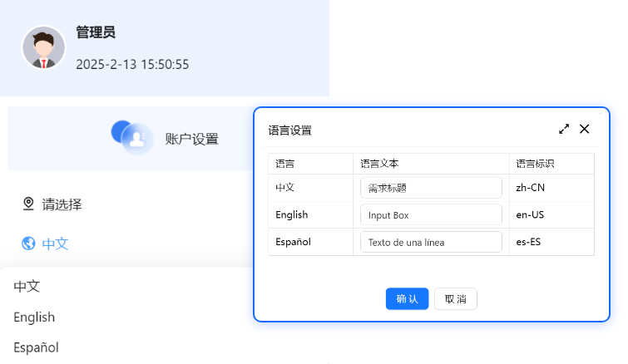628x364 pixels.
Task: Close the 语言设置 dialog
Action: (x=585, y=129)
